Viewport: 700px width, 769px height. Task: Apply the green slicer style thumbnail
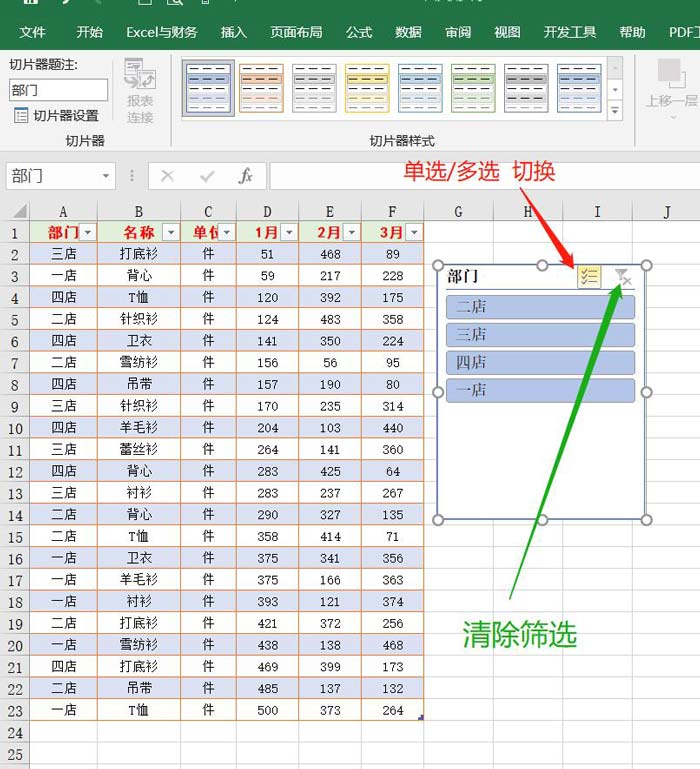point(473,88)
